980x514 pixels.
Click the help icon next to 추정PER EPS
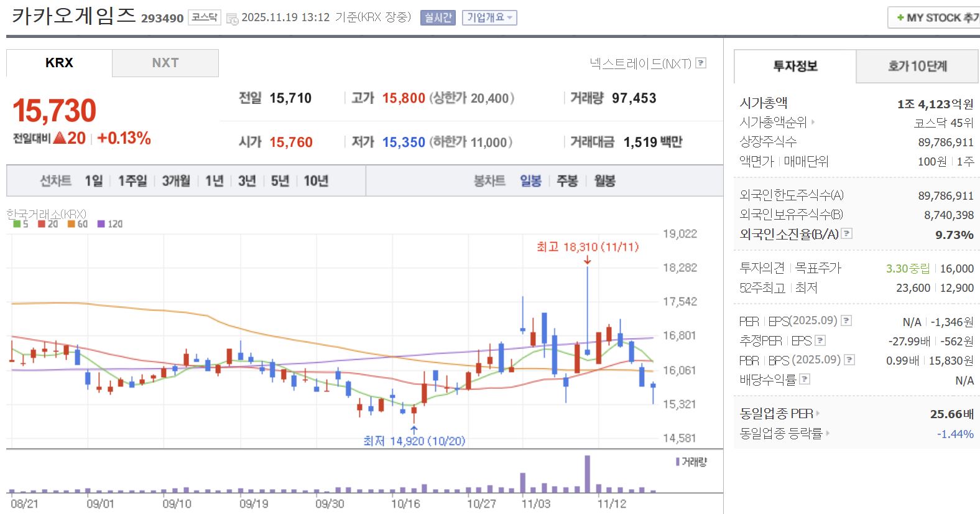point(820,340)
